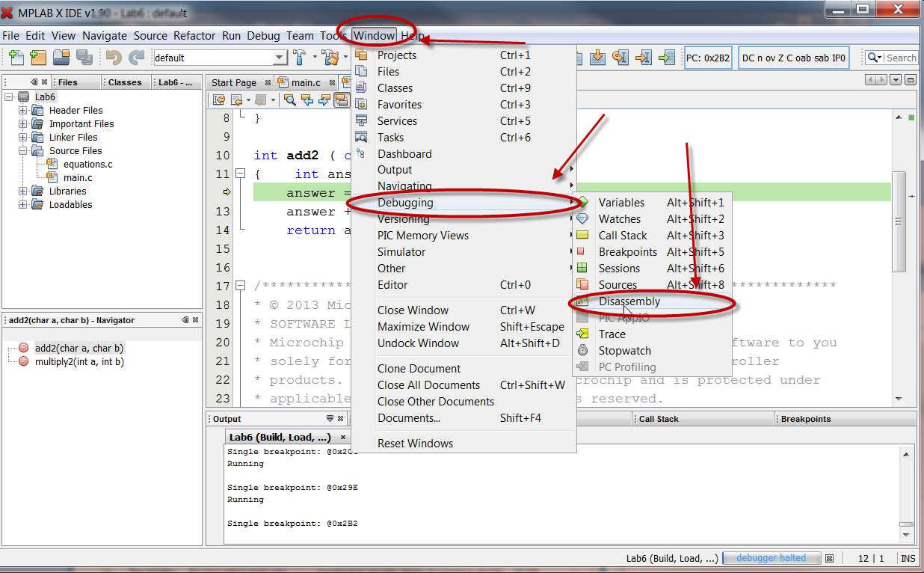Image resolution: width=924 pixels, height=573 pixels.
Task: Switch to the main.c editor tab
Action: coord(305,82)
